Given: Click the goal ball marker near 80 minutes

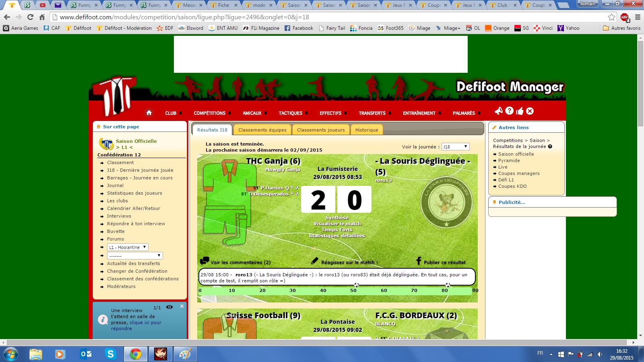Looking at the screenshot, I should 448,285.
